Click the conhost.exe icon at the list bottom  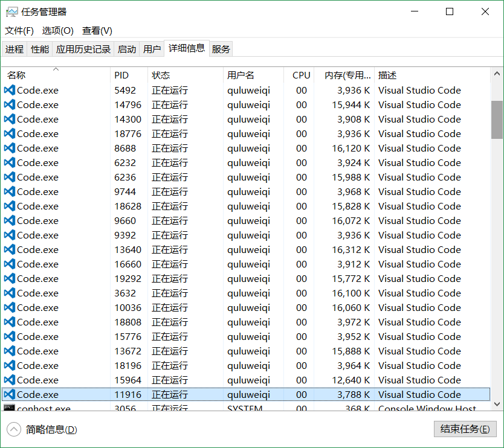[11, 408]
